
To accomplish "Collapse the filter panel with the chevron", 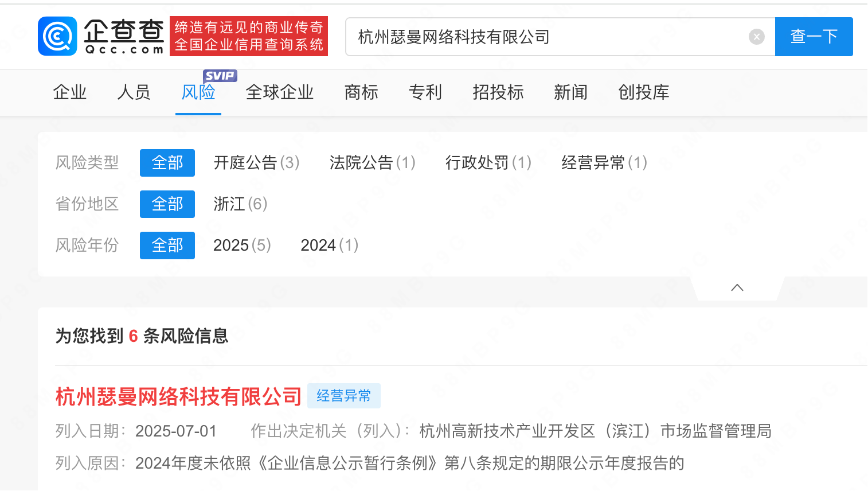I will 737,287.
